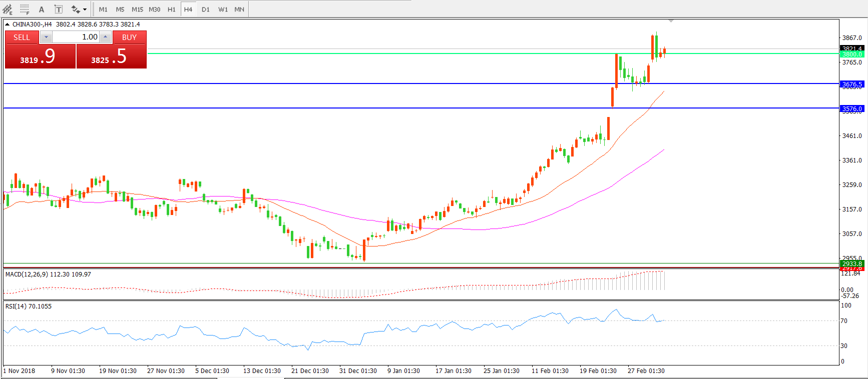
Task: Click the blue 3676.5 price level label
Action: (852, 84)
